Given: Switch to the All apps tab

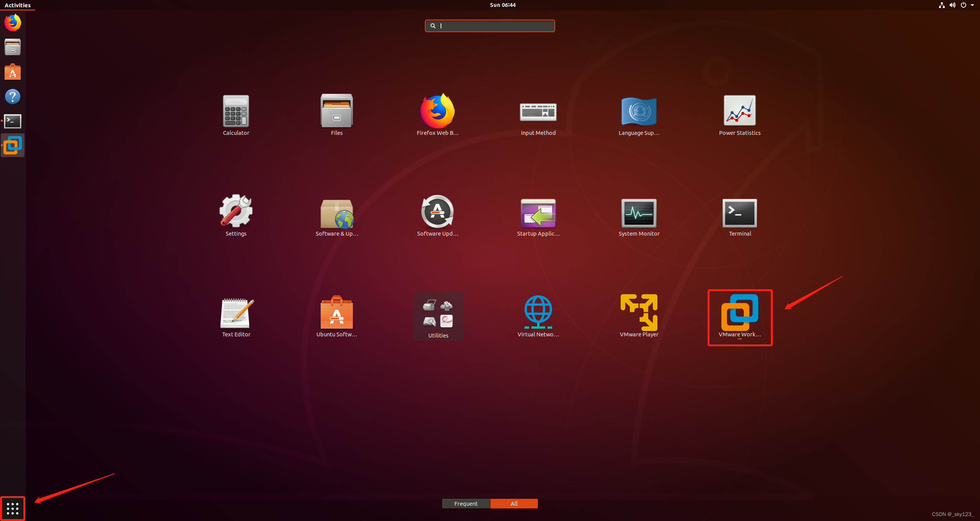Looking at the screenshot, I should (x=514, y=503).
